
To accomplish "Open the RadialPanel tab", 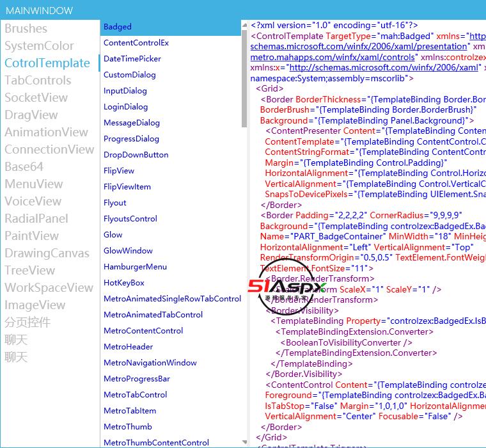I will (x=36, y=218).
